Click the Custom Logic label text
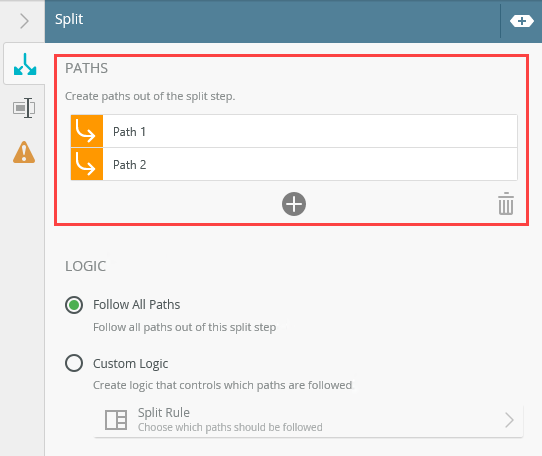Screen dimensions: 542x456 pyautogui.click(x=131, y=364)
